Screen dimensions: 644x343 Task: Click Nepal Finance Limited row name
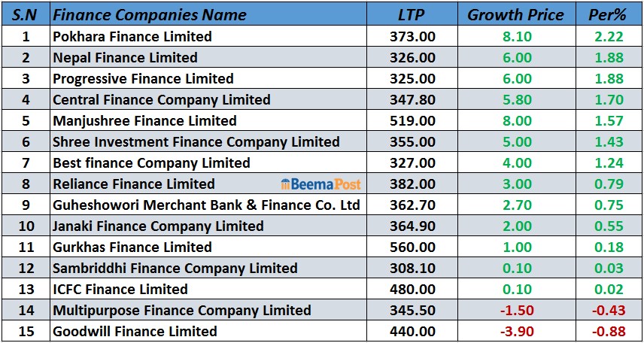click(x=125, y=58)
